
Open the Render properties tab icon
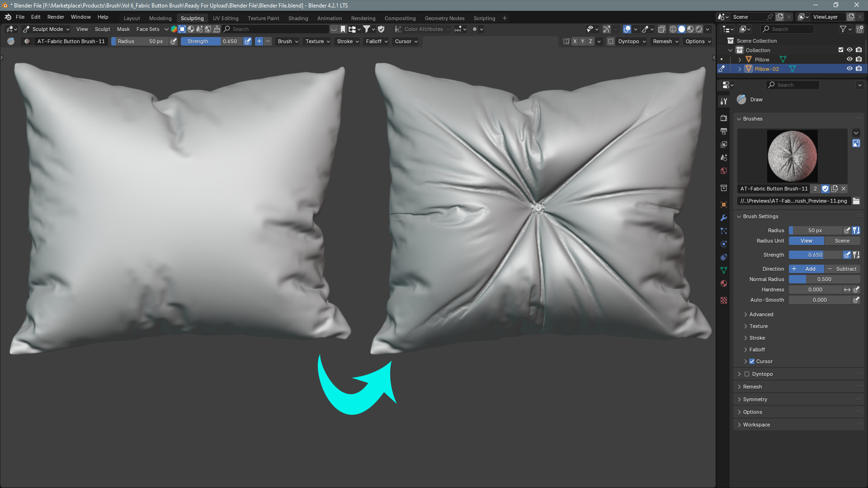(724, 118)
